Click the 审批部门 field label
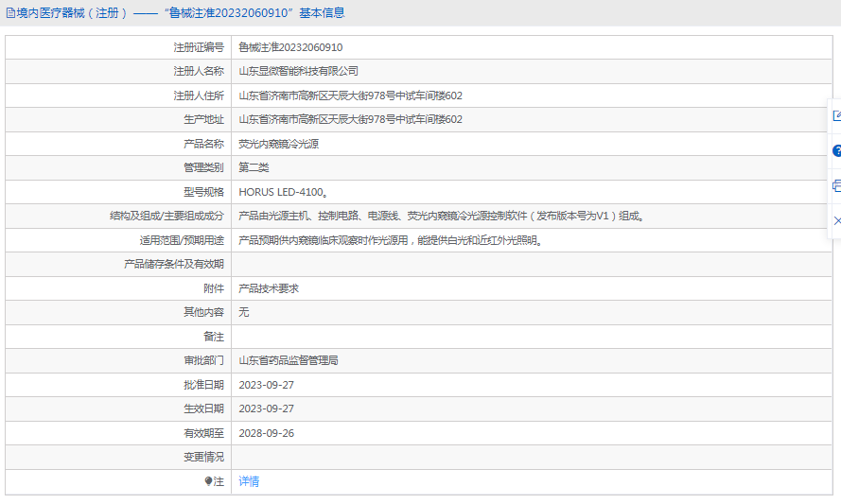841x504 pixels. [203, 361]
